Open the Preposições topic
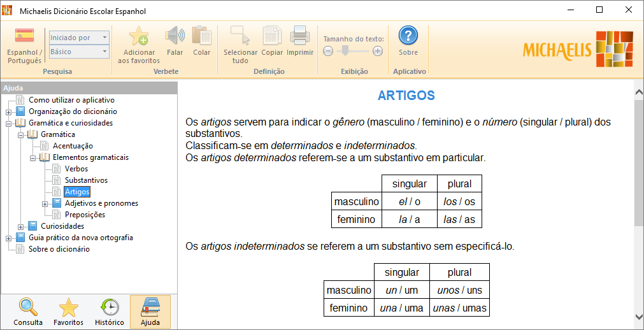 [85, 215]
